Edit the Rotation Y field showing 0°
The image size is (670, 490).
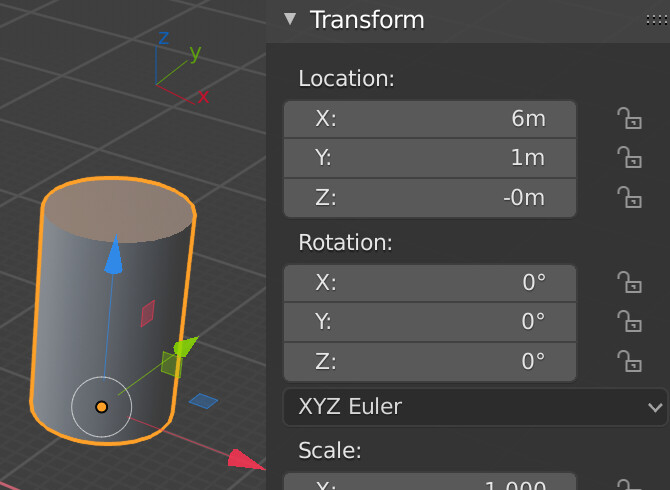pos(430,322)
